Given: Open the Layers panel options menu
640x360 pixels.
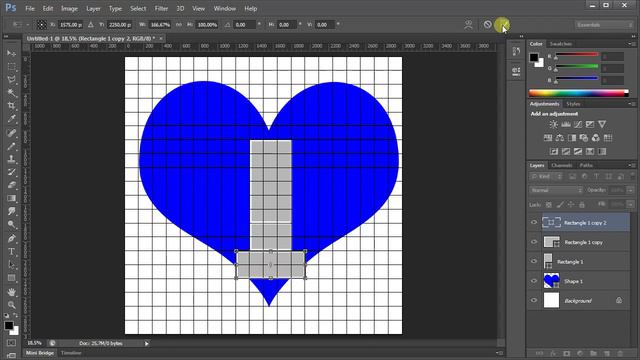Looking at the screenshot, I should click(631, 165).
